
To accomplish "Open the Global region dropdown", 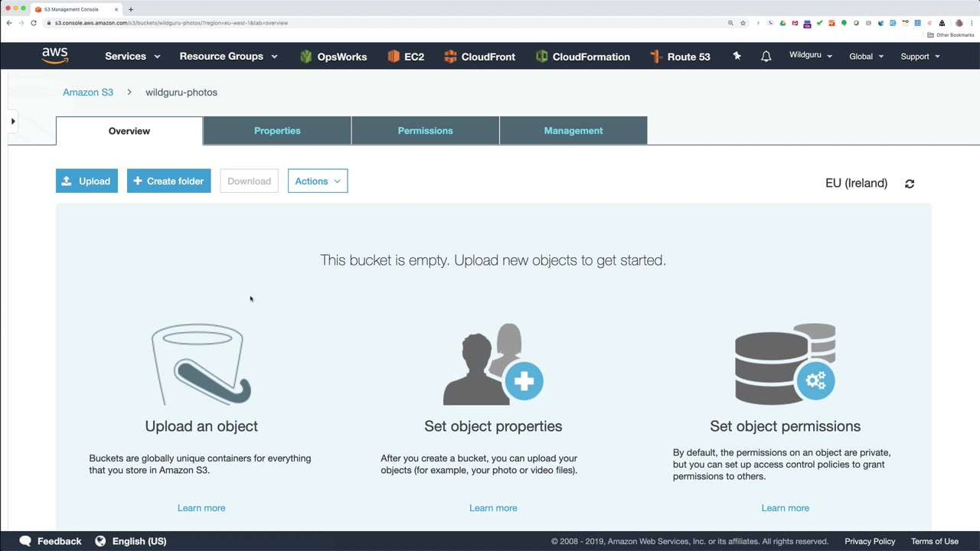I will pos(867,57).
